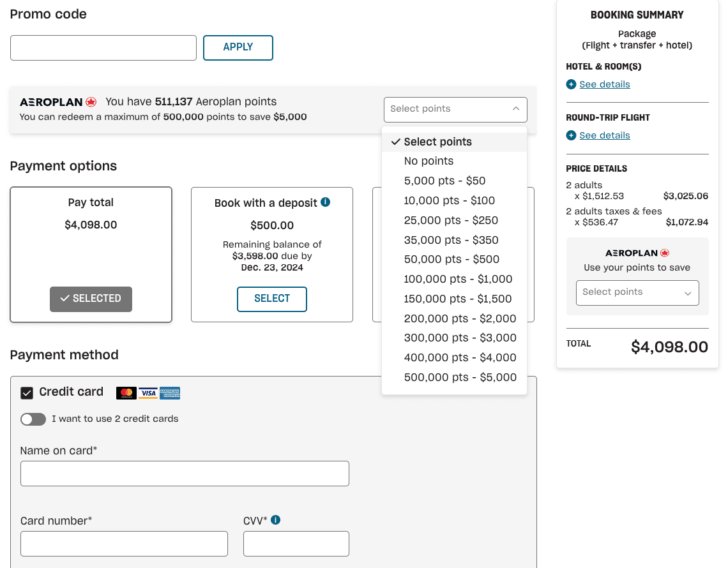The height and width of the screenshot is (568, 728).
Task: Select 50,000 pts - $500 option
Action: point(451,260)
